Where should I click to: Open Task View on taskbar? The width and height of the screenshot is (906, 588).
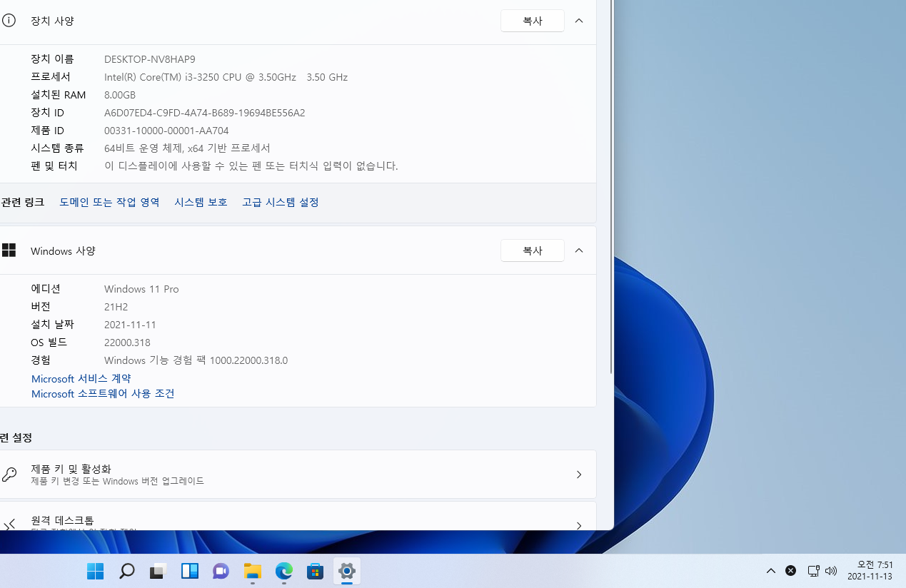point(158,571)
